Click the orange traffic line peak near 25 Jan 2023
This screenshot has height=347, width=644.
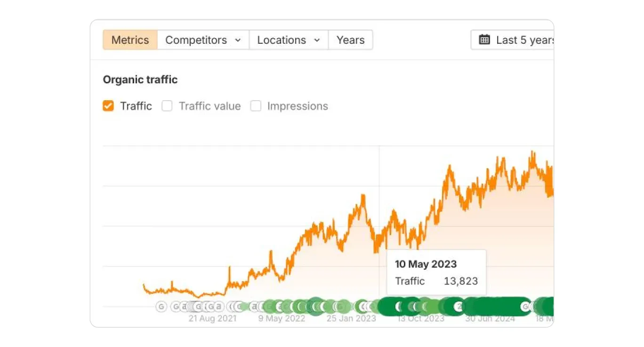363,195
